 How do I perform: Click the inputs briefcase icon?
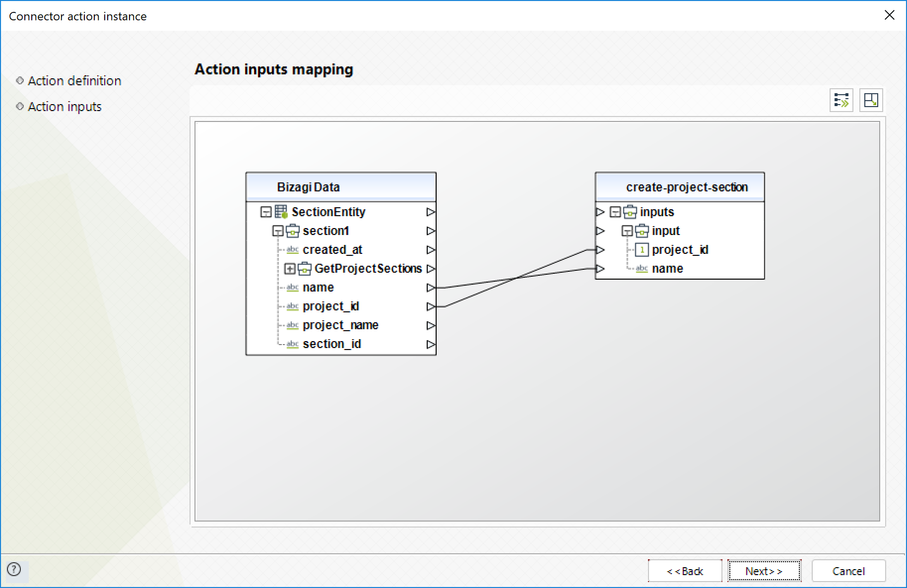click(x=630, y=212)
